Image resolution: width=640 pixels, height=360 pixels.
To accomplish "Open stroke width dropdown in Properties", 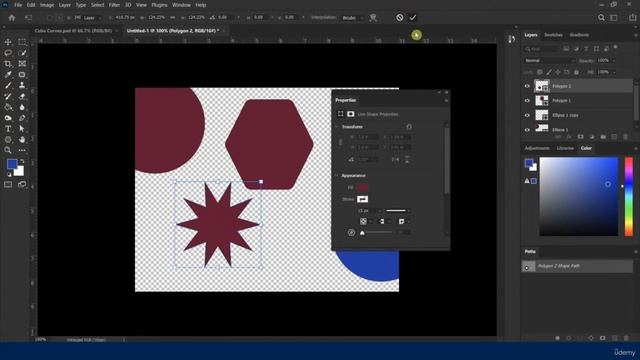I will (380, 211).
